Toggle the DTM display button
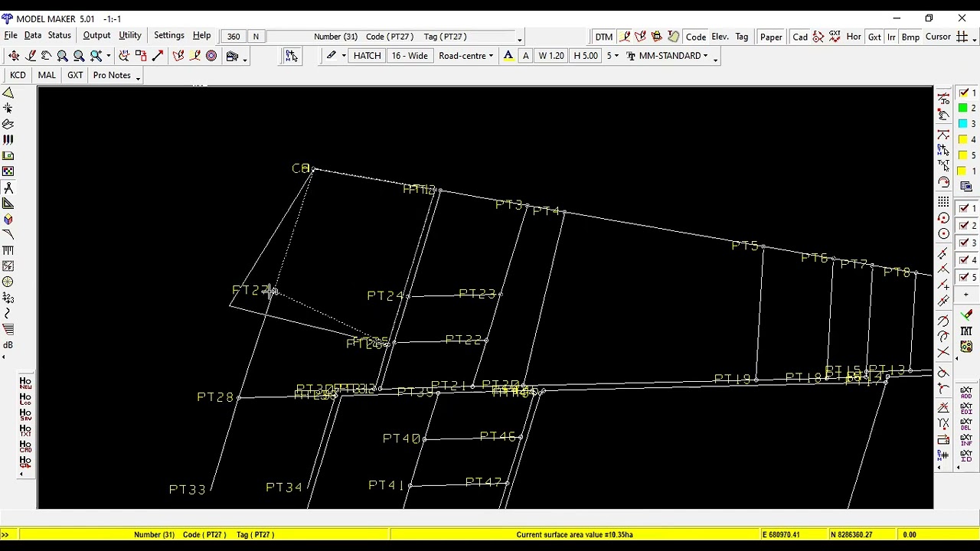Screen dimensions: 980x551 (603, 37)
